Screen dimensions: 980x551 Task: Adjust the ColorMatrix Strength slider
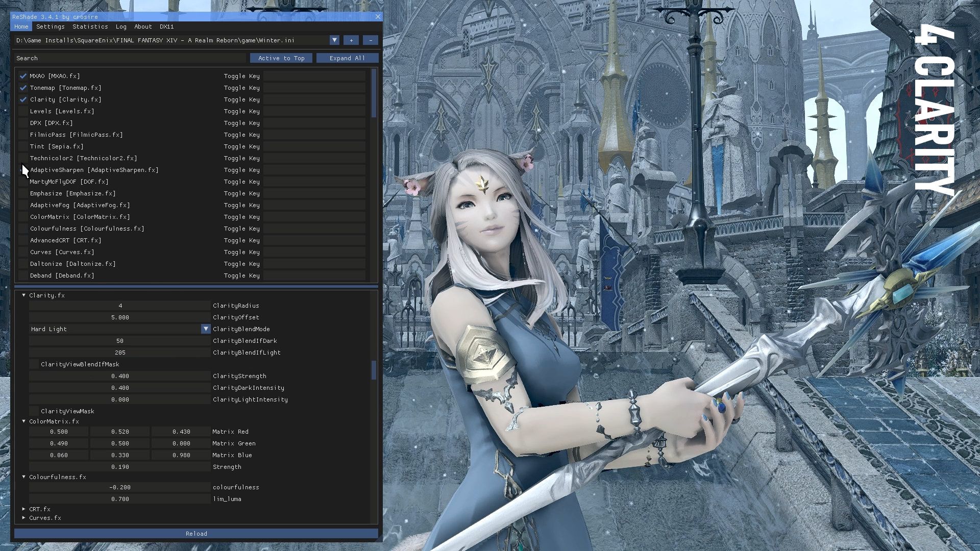[120, 467]
